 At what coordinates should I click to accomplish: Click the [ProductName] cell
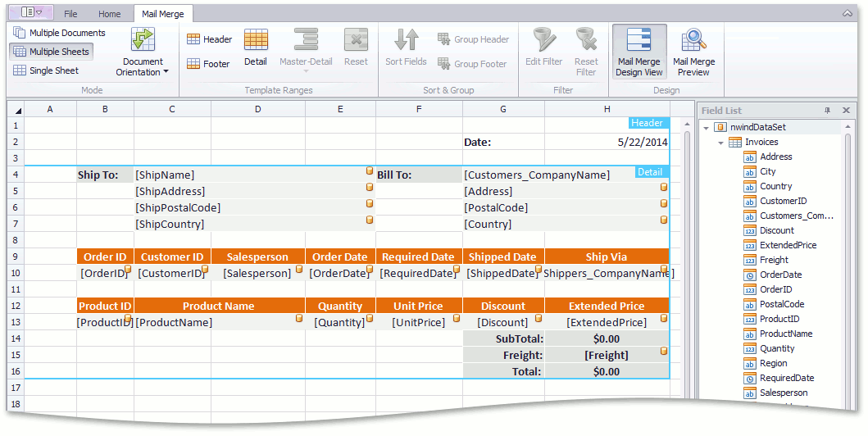pos(219,322)
